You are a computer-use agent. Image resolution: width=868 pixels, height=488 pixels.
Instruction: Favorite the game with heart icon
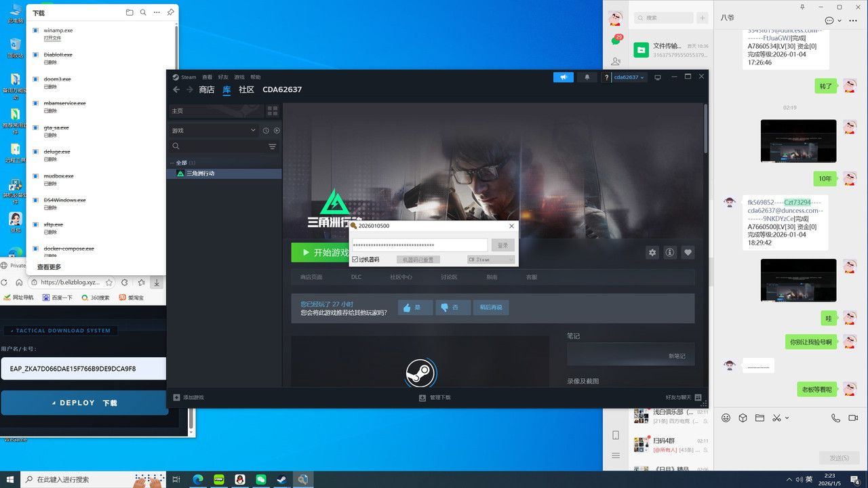688,252
